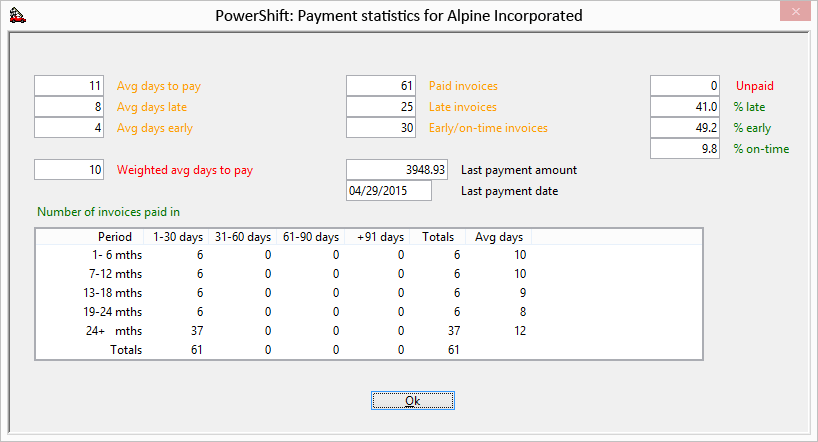
Task: Click the +91 days column header
Action: pos(377,237)
